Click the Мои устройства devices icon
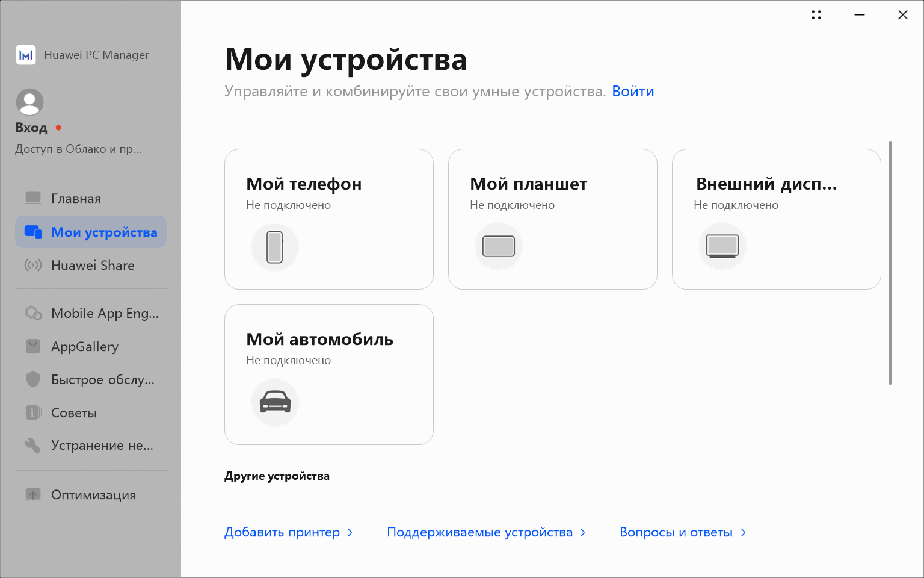The width and height of the screenshot is (924, 578). tap(33, 232)
